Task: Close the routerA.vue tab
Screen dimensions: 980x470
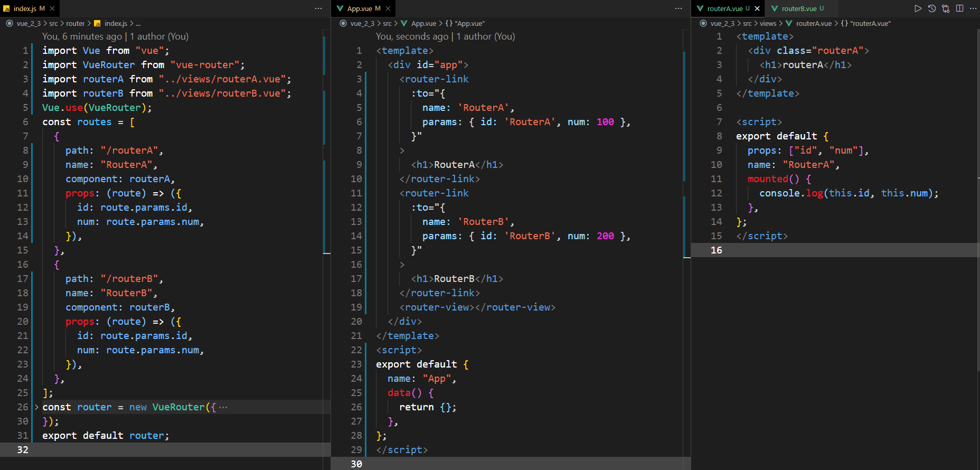Action: (x=757, y=8)
